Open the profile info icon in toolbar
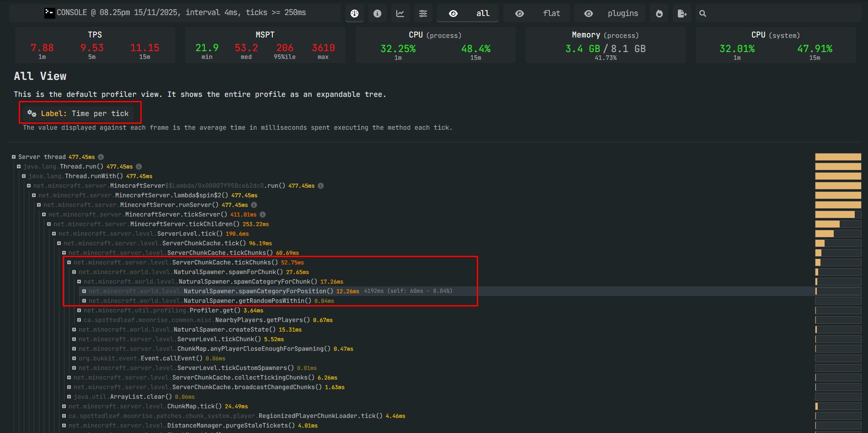This screenshot has height=433, width=868. tap(377, 14)
